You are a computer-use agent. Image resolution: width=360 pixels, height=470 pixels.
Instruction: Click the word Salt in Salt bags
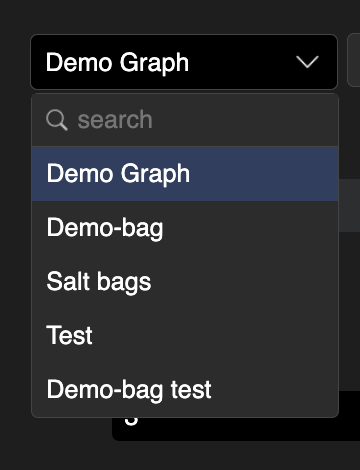coord(69,281)
